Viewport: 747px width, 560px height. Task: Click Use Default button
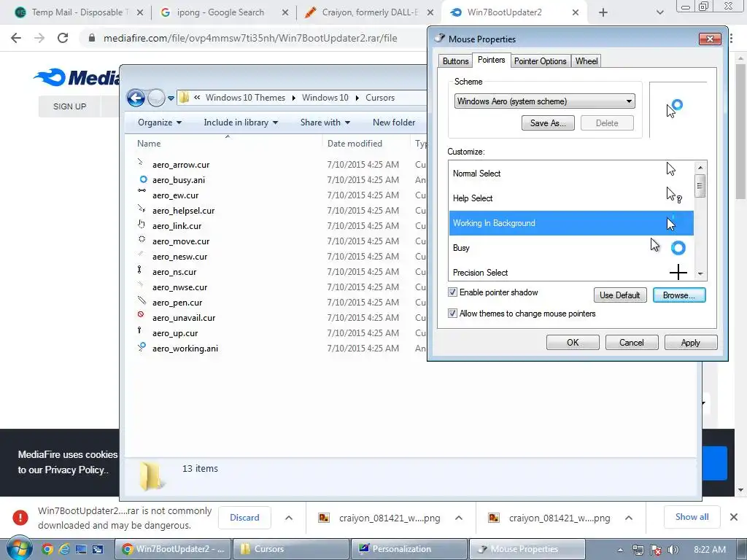click(620, 295)
